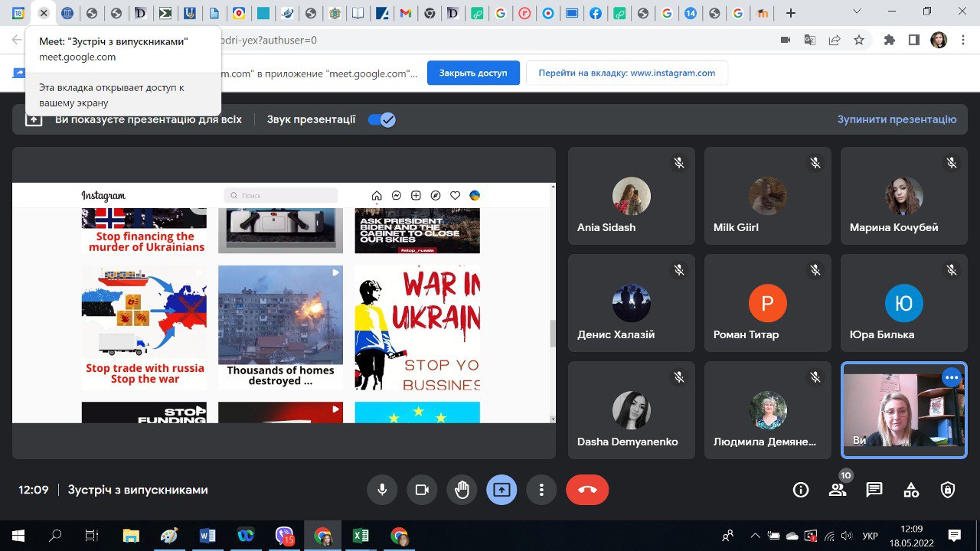Image resolution: width=980 pixels, height=551 pixels.
Task: Open 'Thousands of homes destroyed' post
Action: point(280,328)
